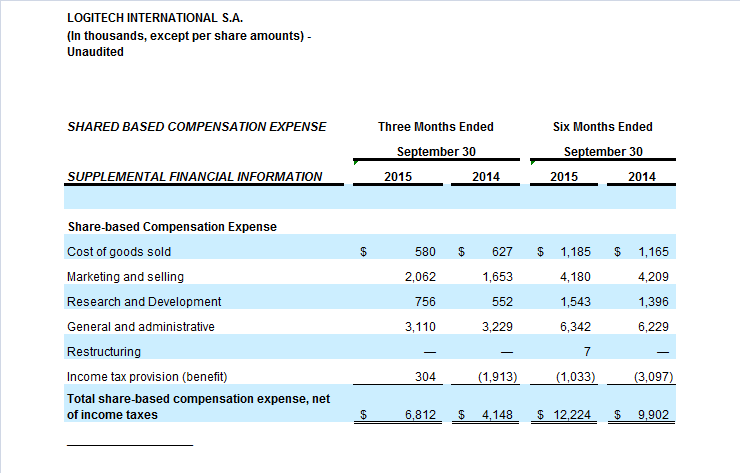Viewport: 740px width, 473px height.
Task: Click the 2014 header under Six Months Ended
Action: click(642, 177)
